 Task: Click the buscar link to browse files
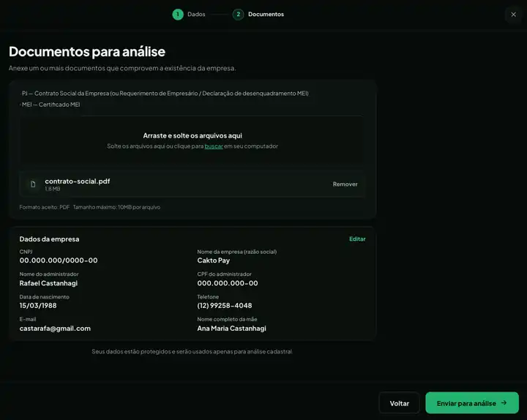(214, 146)
